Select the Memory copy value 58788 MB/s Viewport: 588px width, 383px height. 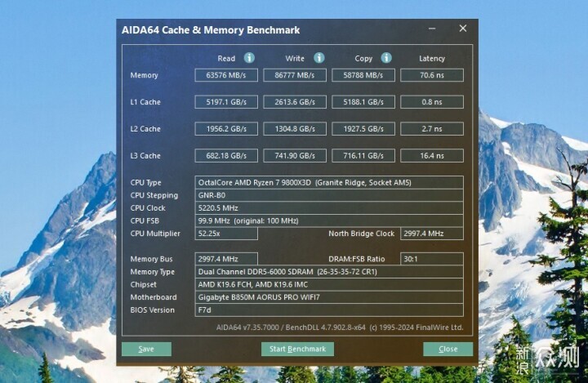point(363,75)
